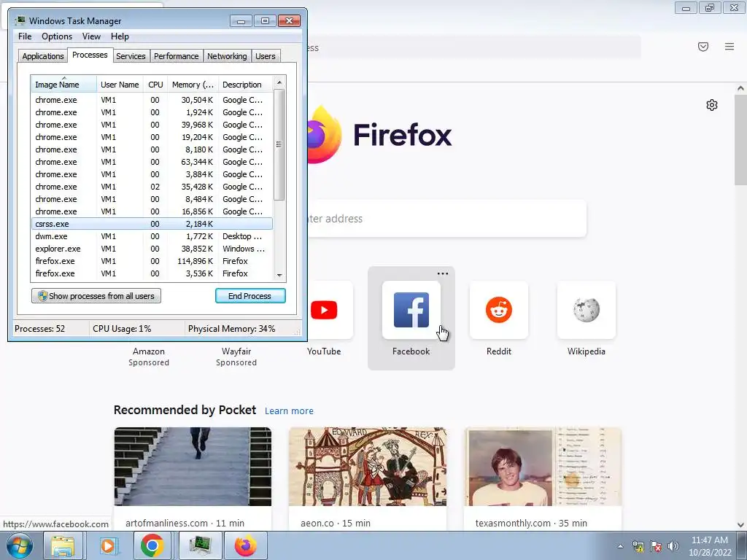Switch to the Users tab

click(x=266, y=56)
